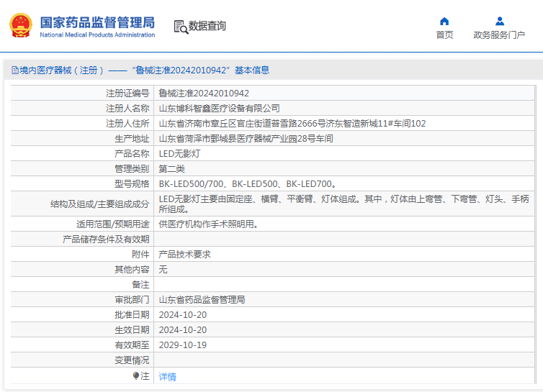Click the 产品名称 row label
This screenshot has height=392, width=543.
click(x=132, y=154)
